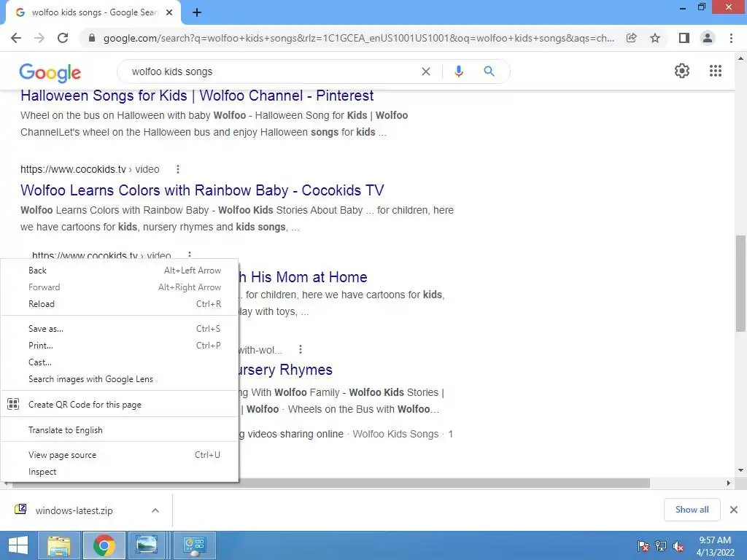Screen dimensions: 747x560
Task: Click the address bar URL
Action: click(358, 38)
